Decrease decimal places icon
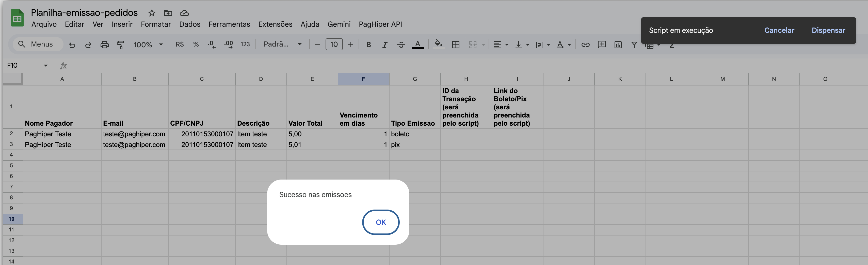 click(x=212, y=45)
